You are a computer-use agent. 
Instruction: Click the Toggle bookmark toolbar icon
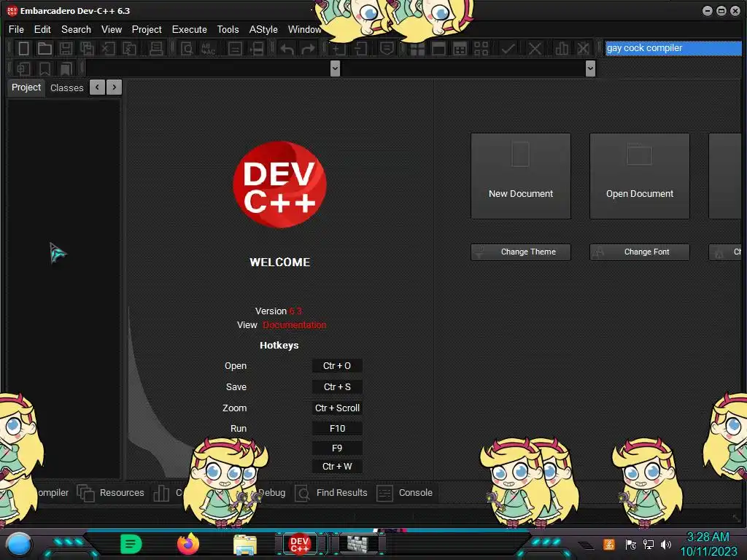tap(44, 69)
